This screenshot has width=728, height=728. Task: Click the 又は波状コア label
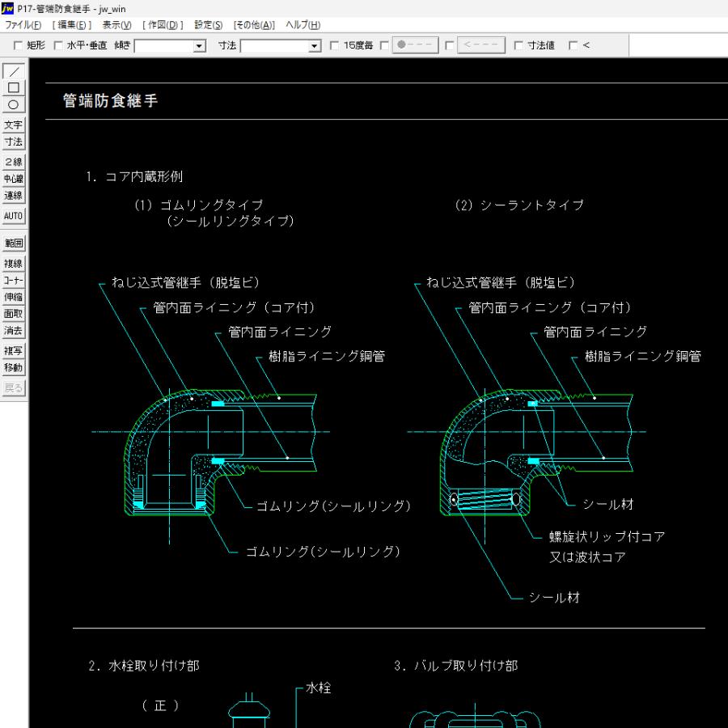tap(587, 557)
